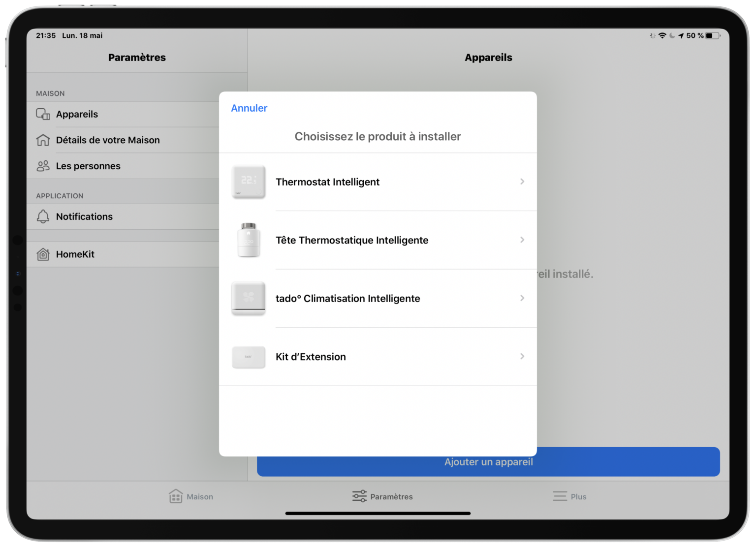Click the Appareils page title
Screen dimensions: 756x548
pos(488,58)
